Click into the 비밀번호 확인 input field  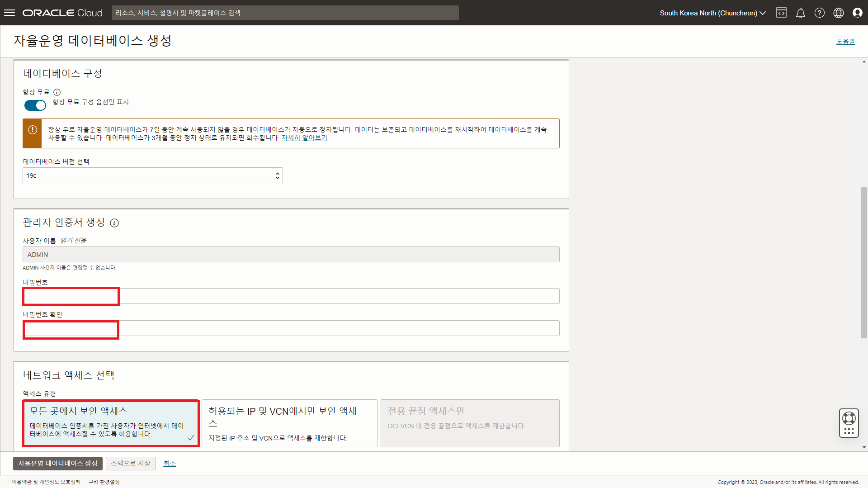pos(291,328)
